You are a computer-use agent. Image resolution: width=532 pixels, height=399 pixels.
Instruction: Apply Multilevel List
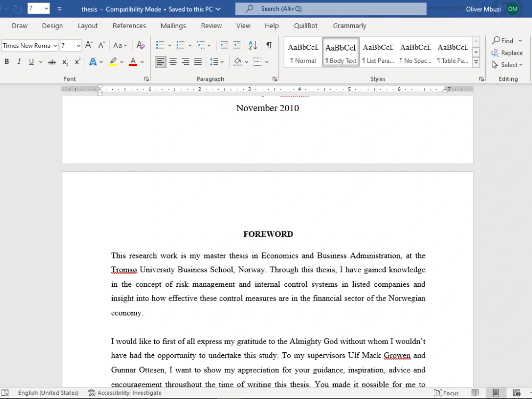[201, 45]
